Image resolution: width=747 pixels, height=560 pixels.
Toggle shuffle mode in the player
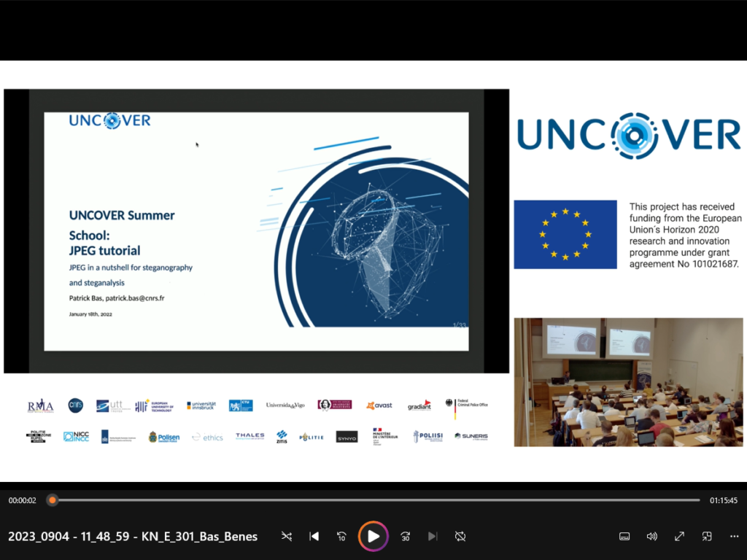(286, 536)
